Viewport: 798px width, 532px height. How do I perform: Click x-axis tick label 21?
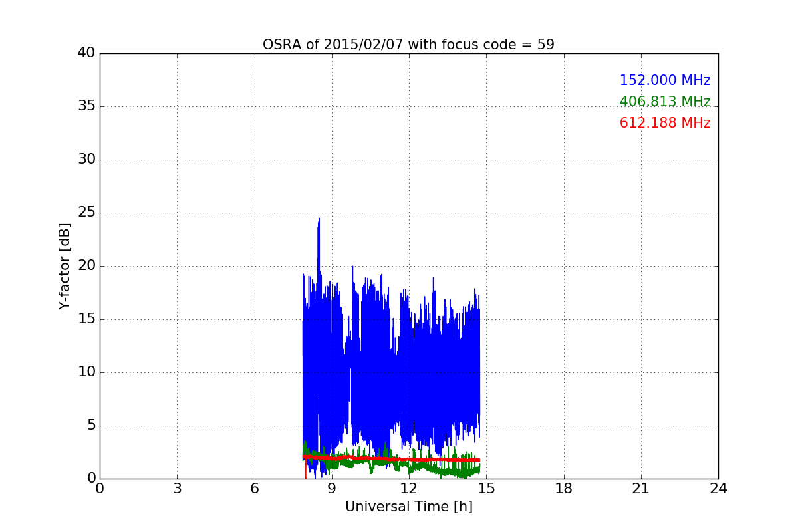[x=641, y=489]
